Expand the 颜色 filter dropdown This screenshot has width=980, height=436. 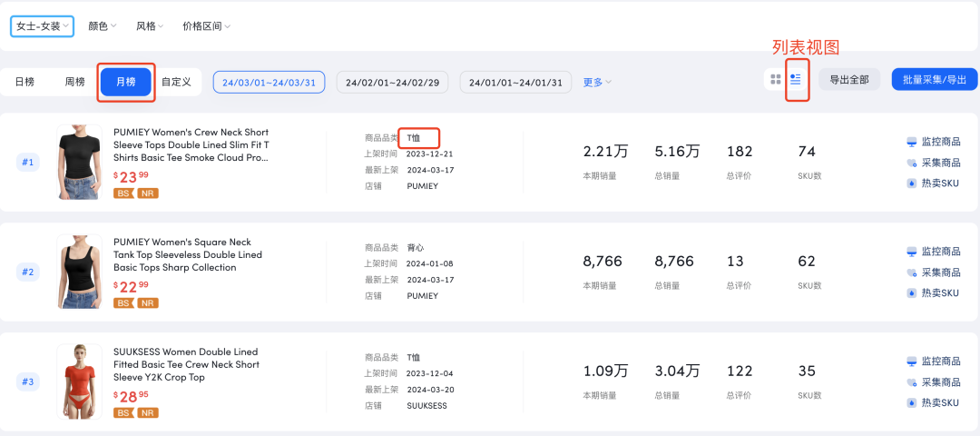(103, 26)
